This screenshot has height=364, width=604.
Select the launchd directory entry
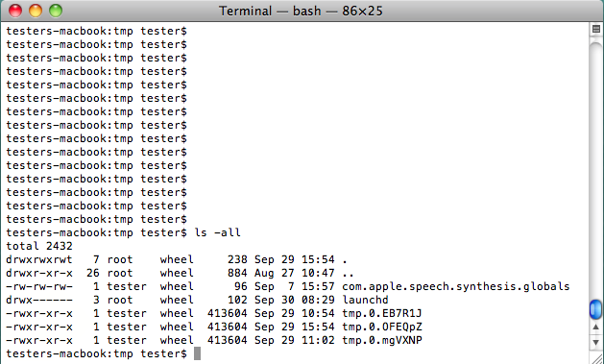click(365, 300)
